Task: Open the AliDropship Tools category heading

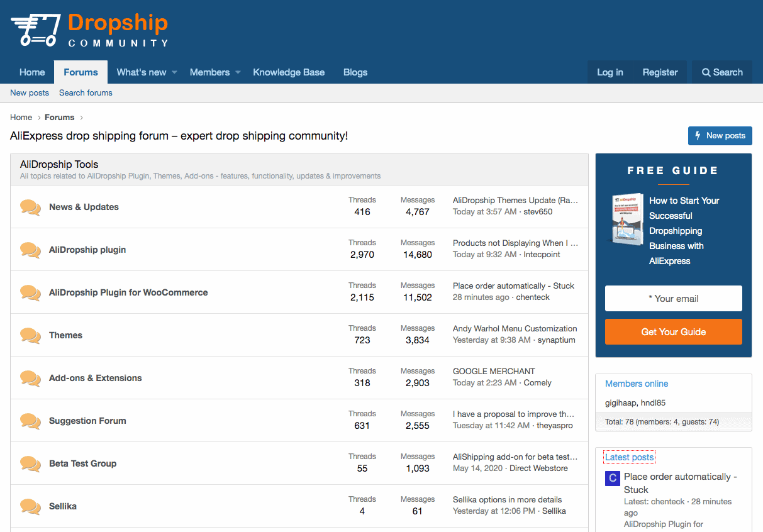Action: (59, 165)
